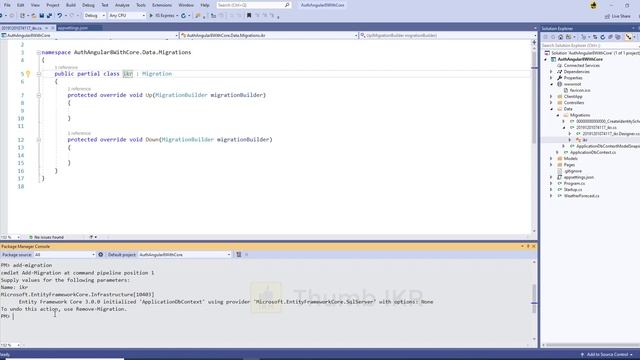The height and width of the screenshot is (360, 640).
Task: Click the No issues found indicator
Action: [47, 237]
